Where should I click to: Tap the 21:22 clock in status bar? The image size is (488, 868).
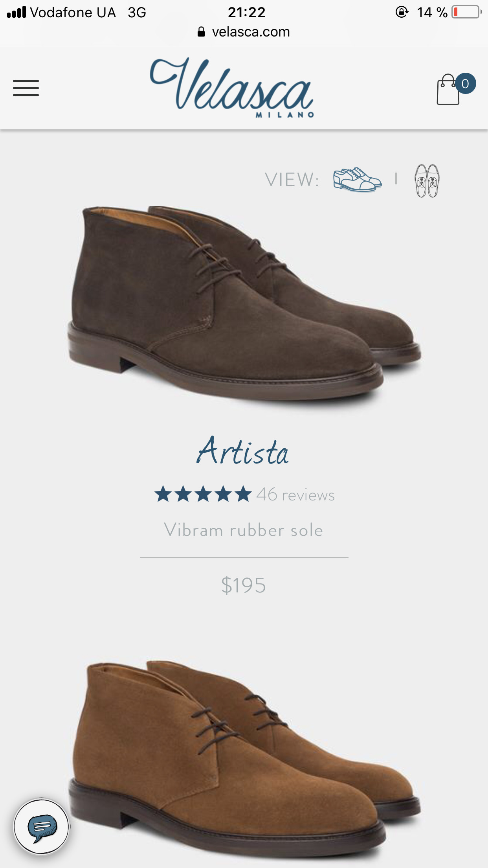click(246, 12)
